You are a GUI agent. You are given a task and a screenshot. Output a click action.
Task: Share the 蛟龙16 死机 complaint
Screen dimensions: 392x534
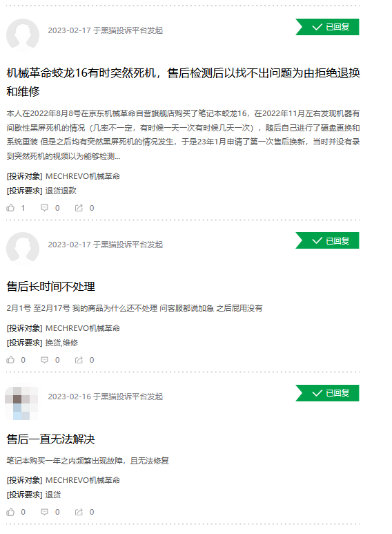point(79,208)
